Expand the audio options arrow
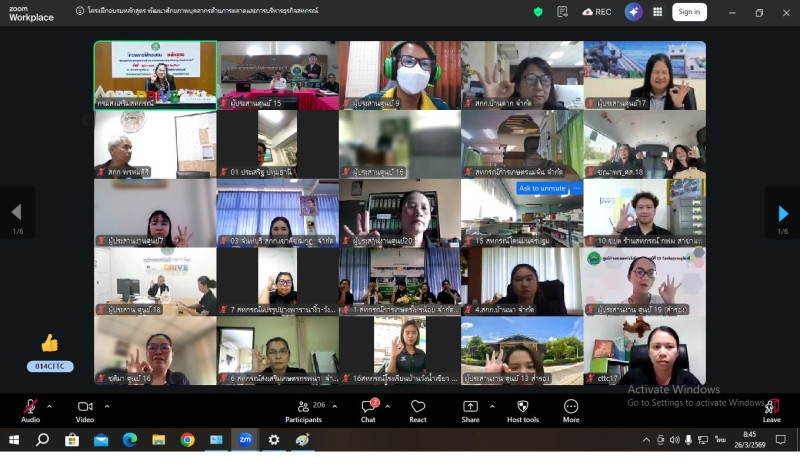The height and width of the screenshot is (468, 800). coord(49,405)
